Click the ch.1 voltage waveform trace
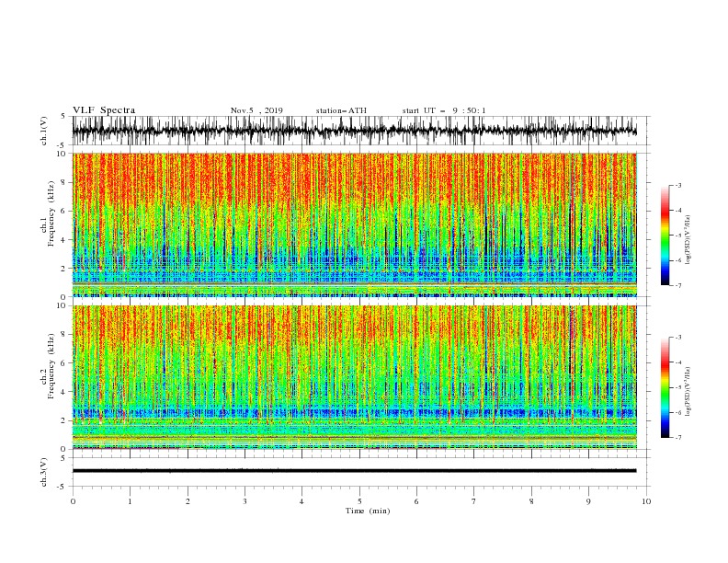Image resolution: width=728 pixels, height=563 pixels. [354, 131]
